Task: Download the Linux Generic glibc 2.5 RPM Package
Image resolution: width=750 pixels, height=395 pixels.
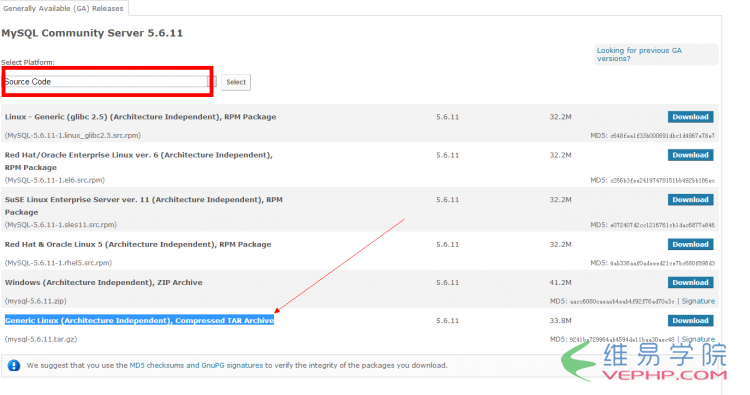Action: tap(690, 117)
